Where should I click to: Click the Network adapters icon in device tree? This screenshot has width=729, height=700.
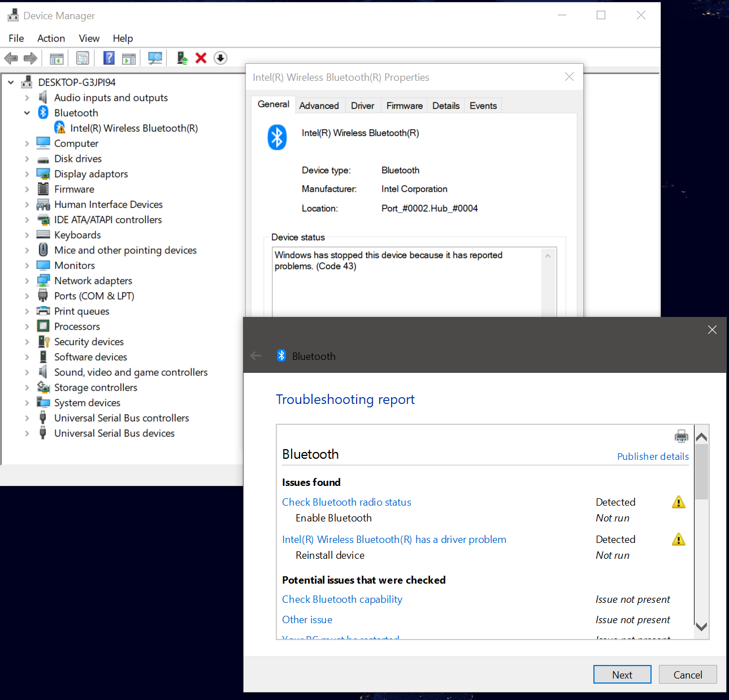[x=43, y=280]
